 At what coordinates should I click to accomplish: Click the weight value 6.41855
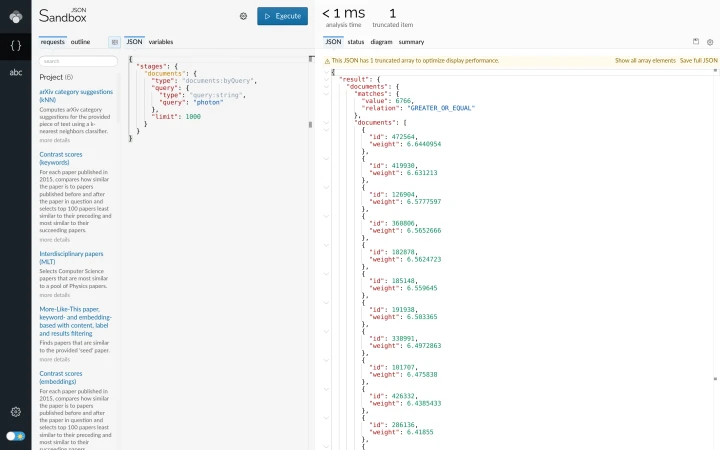(420, 432)
